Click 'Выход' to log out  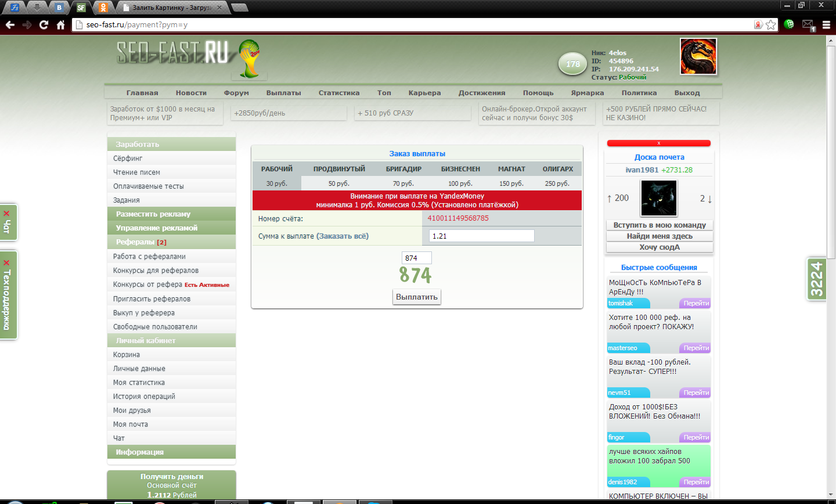(687, 93)
